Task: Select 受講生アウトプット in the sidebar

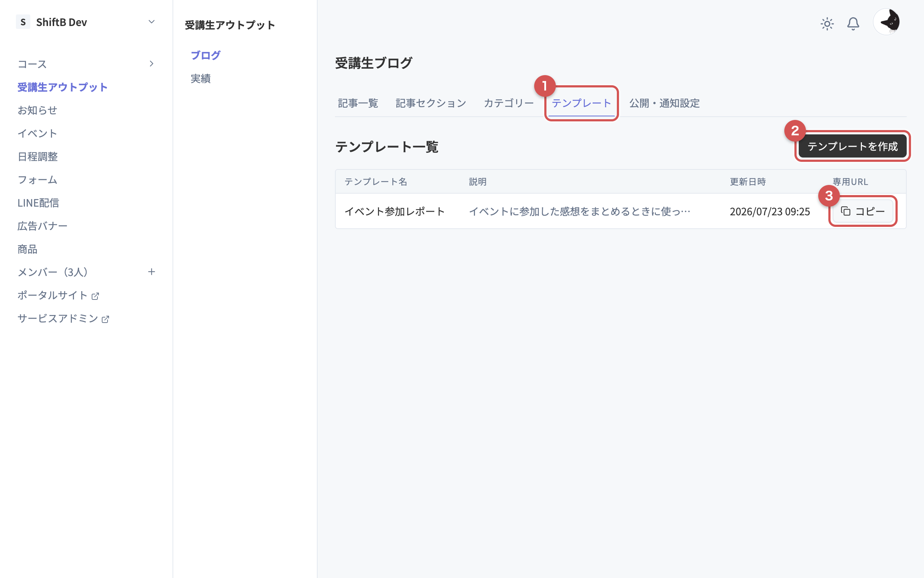Action: click(62, 87)
